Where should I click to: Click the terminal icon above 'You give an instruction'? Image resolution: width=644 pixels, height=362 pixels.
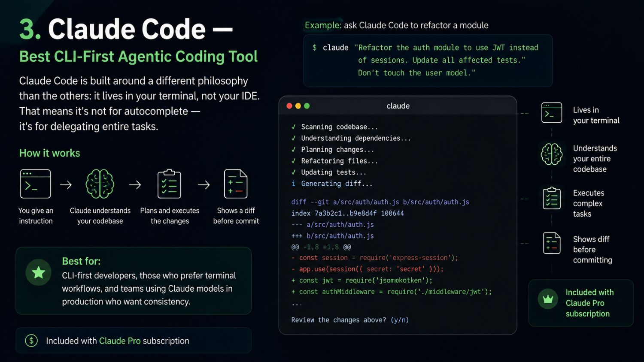click(35, 184)
